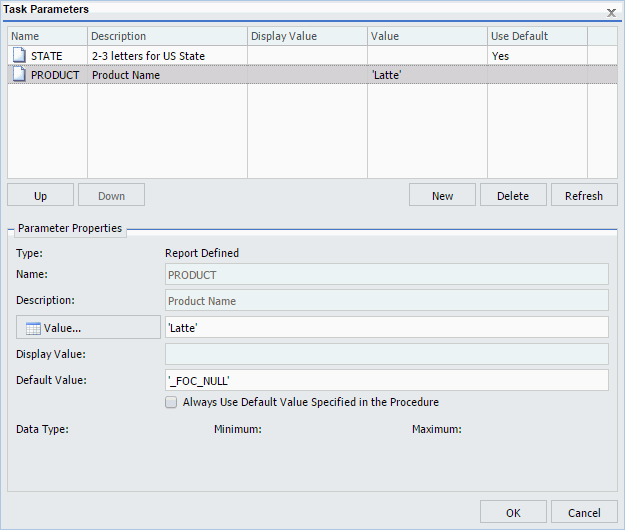Move parameter with the Up button
This screenshot has width=625, height=530.
[41, 196]
